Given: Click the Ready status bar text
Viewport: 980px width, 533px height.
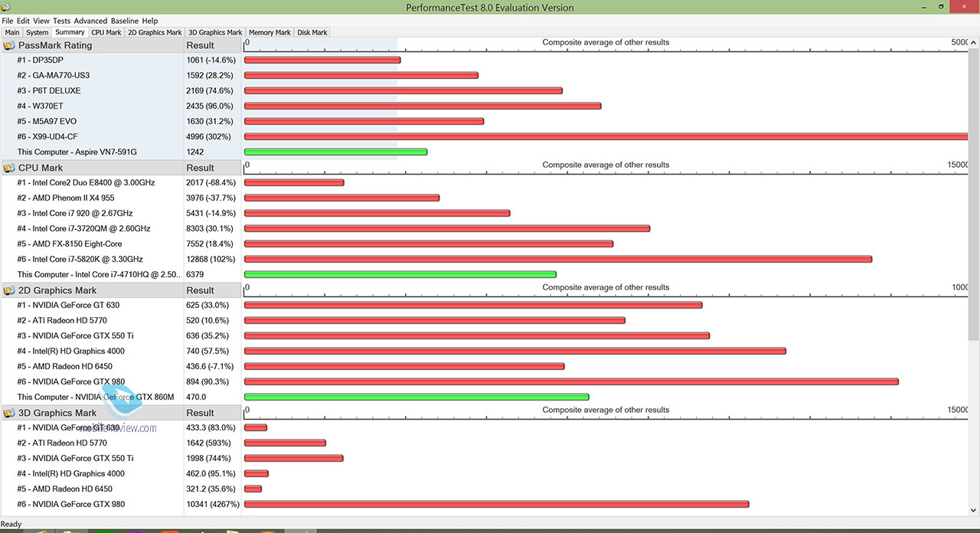Looking at the screenshot, I should coord(11,525).
